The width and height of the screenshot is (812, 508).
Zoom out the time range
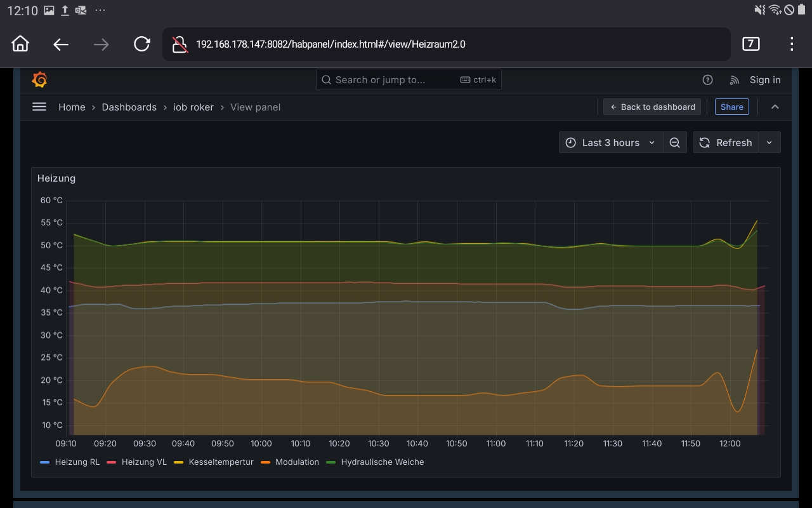[675, 143]
